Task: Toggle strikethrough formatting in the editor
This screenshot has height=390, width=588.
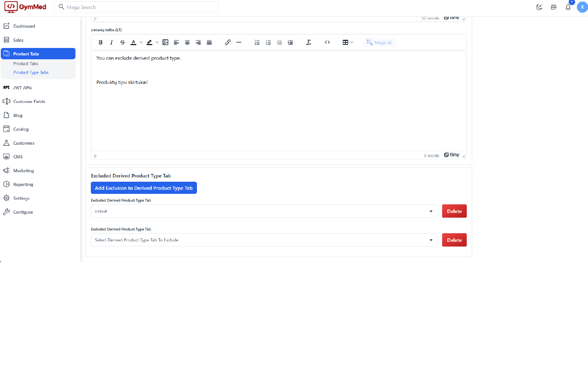Action: coord(122,43)
